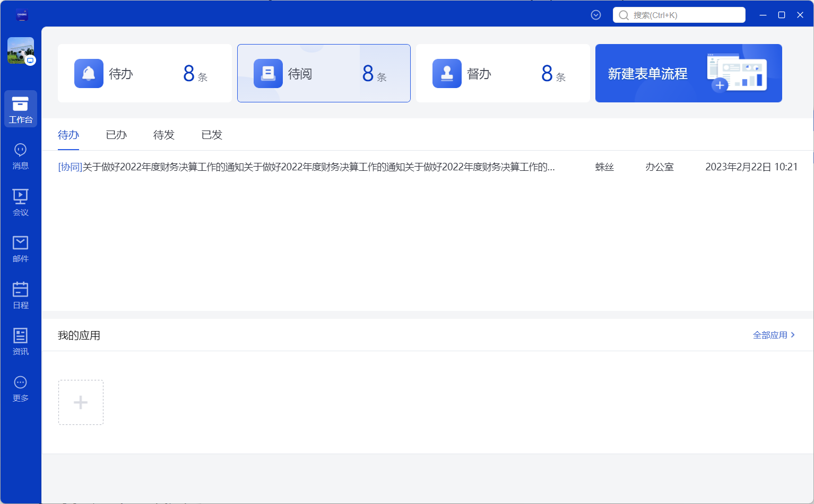Expand the circled down-arrow beside search
Screen dimensions: 814x504
596,15
